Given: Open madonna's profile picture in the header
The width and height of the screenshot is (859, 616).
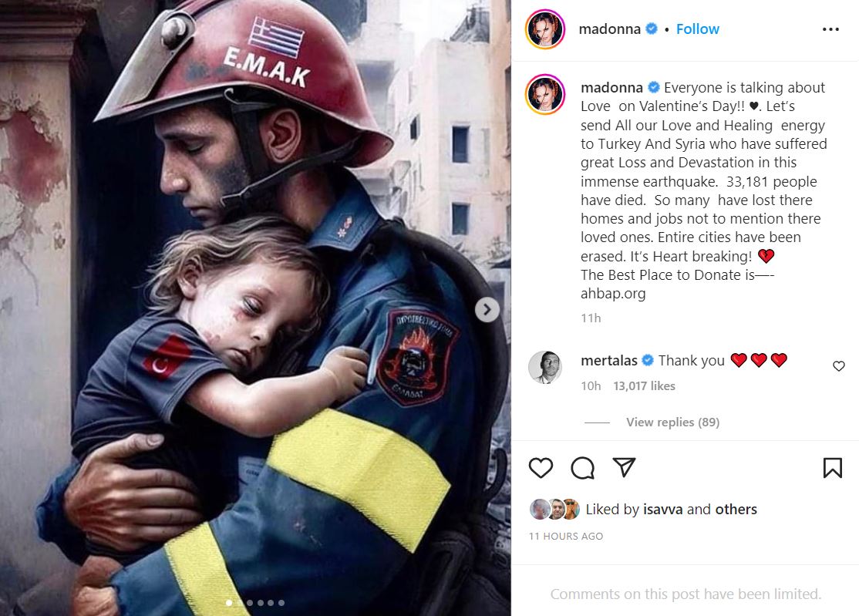Looking at the screenshot, I should click(x=545, y=29).
